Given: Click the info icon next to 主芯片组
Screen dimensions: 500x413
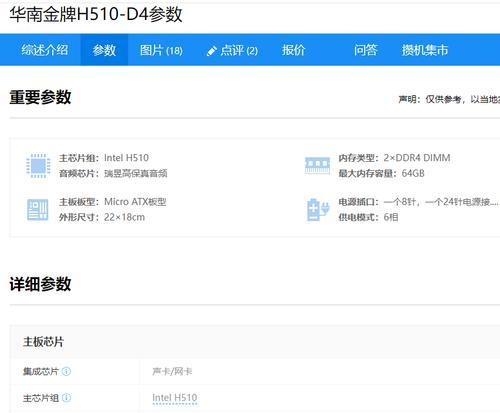Looking at the screenshot, I should [x=66, y=398].
